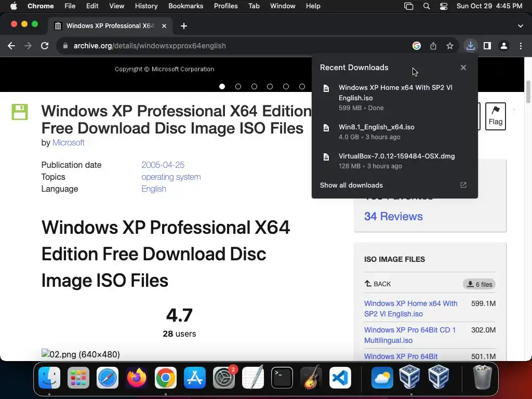Select the second carousel dot
The height and width of the screenshot is (399, 532).
[x=238, y=87]
